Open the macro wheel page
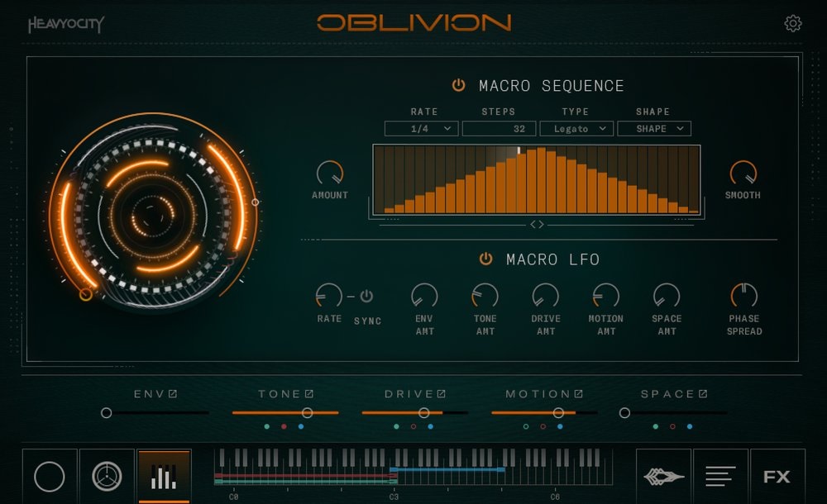 (107, 476)
